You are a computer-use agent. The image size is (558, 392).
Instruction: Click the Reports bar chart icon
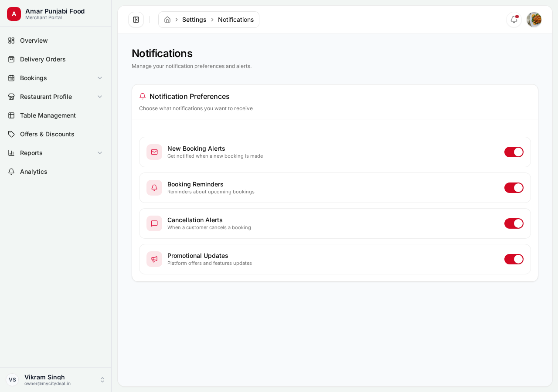[11, 153]
